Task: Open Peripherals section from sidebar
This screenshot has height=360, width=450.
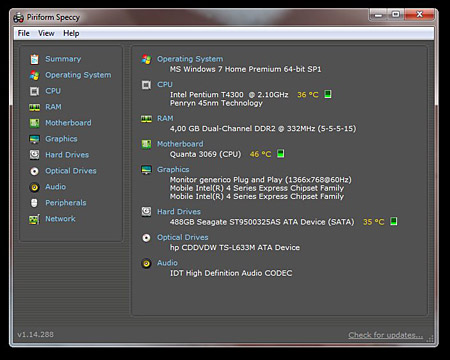Action: [x=66, y=203]
